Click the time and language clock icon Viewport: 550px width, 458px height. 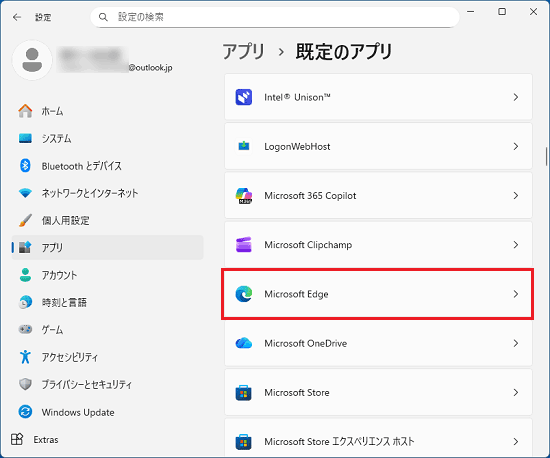[x=25, y=302]
